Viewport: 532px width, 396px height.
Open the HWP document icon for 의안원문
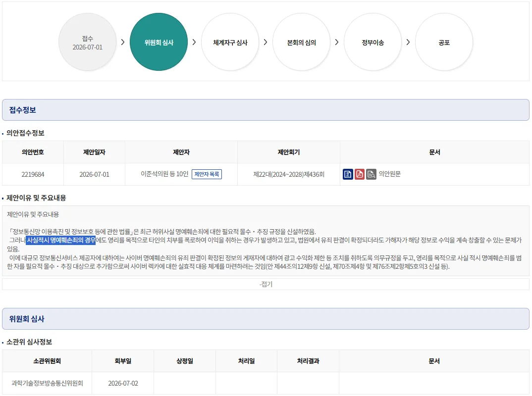tap(348, 174)
